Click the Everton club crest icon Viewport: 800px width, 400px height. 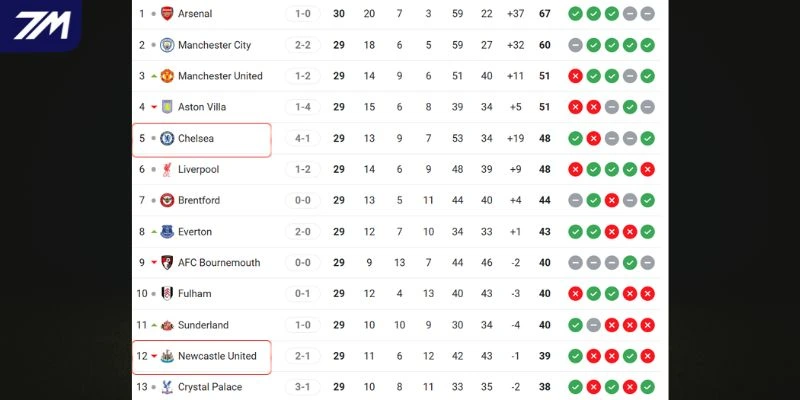[167, 232]
